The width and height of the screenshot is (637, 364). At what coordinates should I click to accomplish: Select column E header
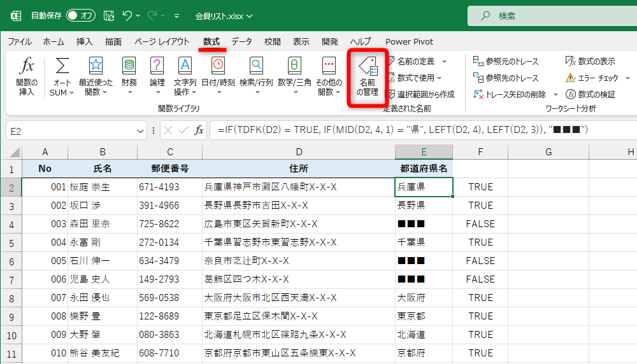pos(424,151)
